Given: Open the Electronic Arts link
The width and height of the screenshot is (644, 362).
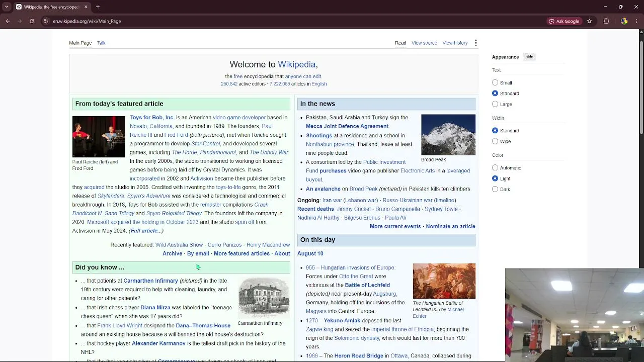Looking at the screenshot, I should [x=418, y=171].
